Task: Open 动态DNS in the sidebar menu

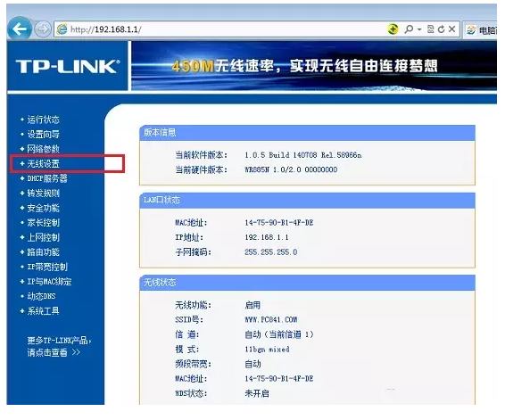Action: pos(41,296)
